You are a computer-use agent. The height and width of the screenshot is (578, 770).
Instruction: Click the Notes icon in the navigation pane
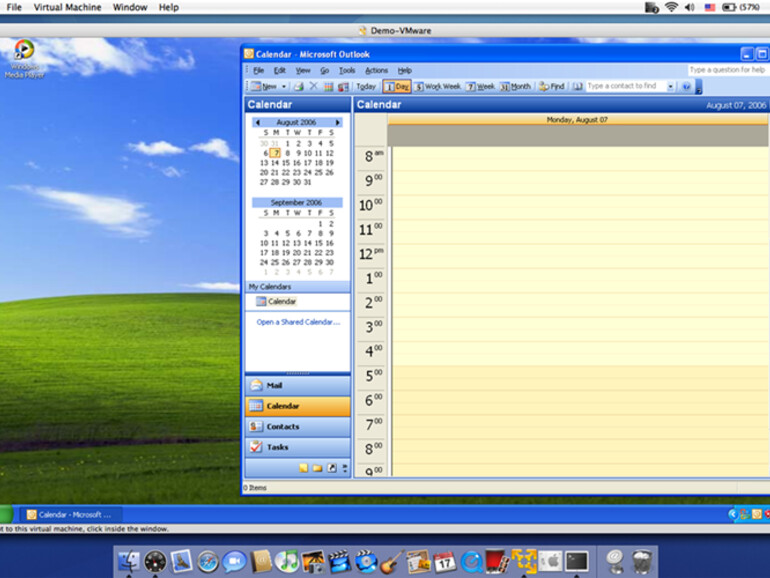303,468
